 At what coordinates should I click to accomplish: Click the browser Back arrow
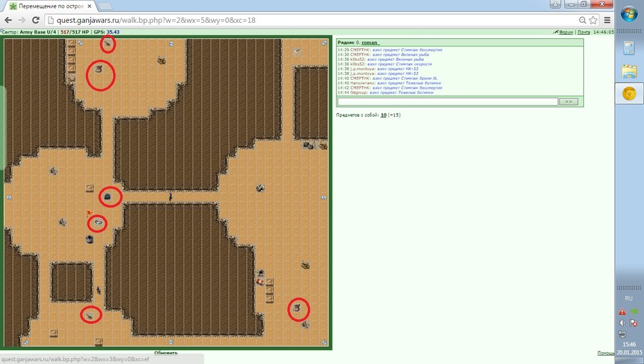[8, 20]
